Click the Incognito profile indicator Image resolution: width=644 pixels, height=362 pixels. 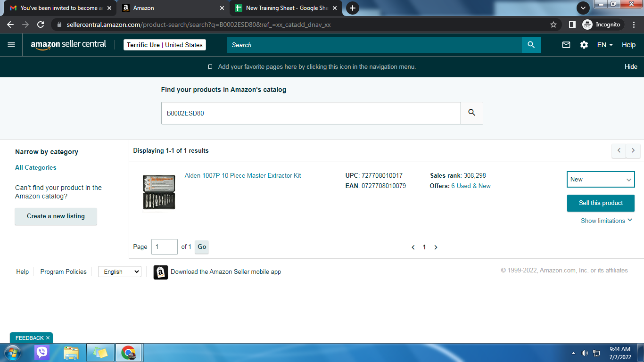click(x=603, y=25)
